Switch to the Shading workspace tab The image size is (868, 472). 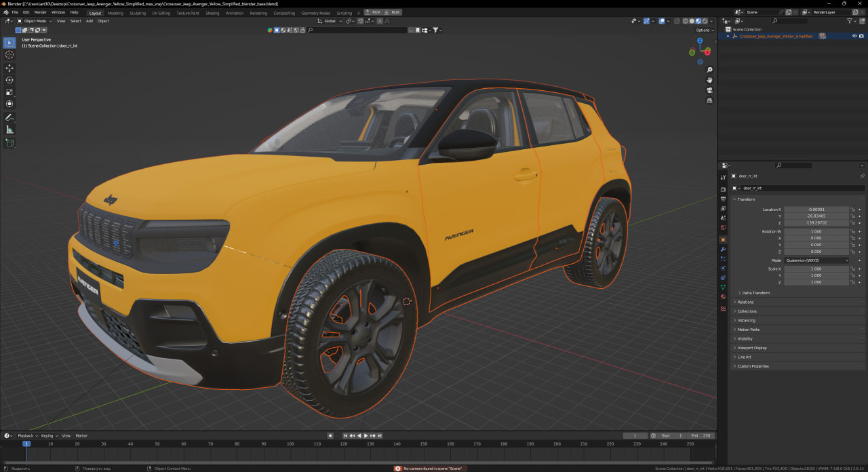click(212, 13)
